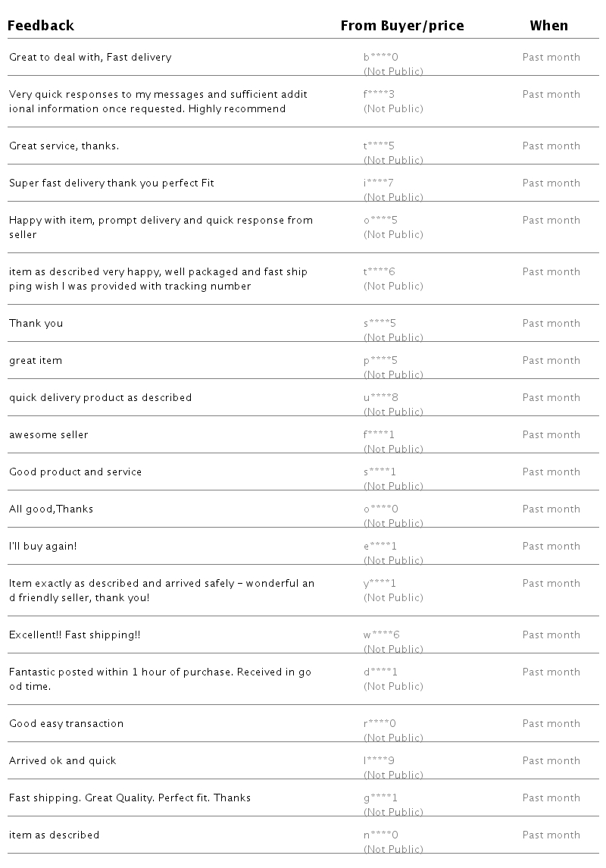Click the Feedback column header

(41, 26)
